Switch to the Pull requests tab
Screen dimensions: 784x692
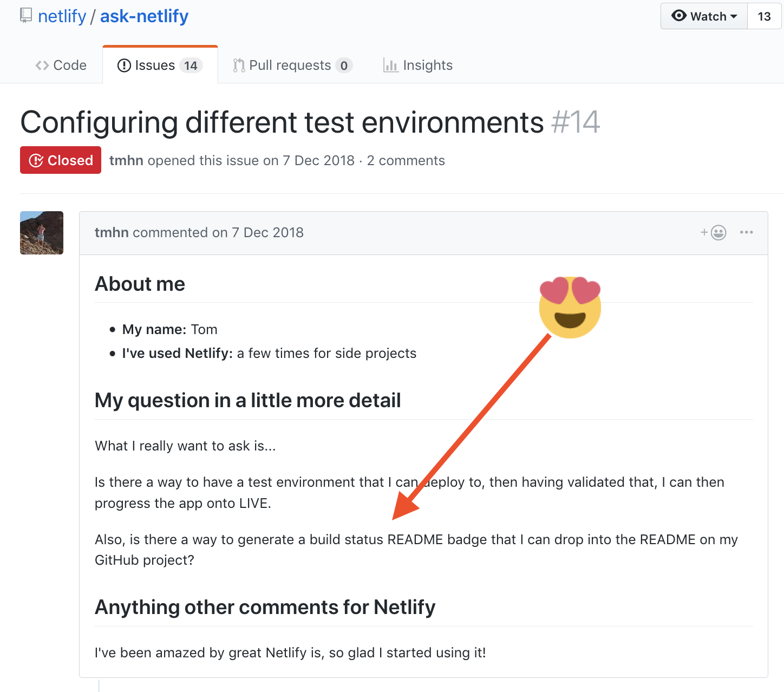tap(290, 65)
